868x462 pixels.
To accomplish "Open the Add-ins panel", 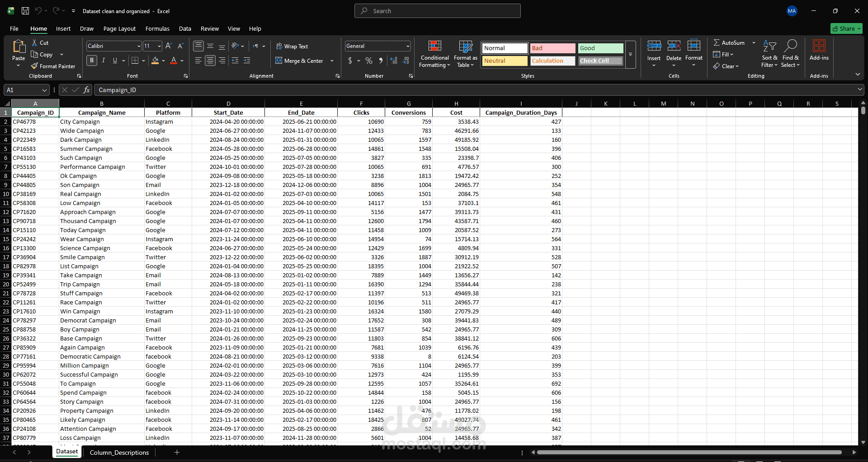I will pos(819,51).
